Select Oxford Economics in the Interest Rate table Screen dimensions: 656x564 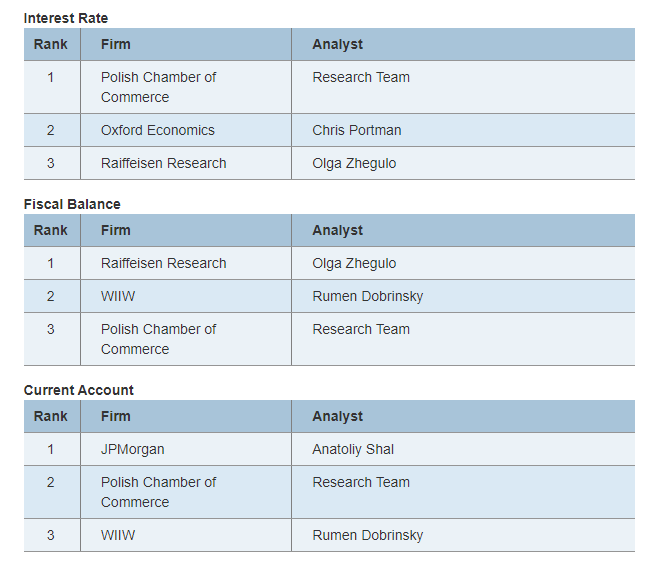[x=158, y=130]
